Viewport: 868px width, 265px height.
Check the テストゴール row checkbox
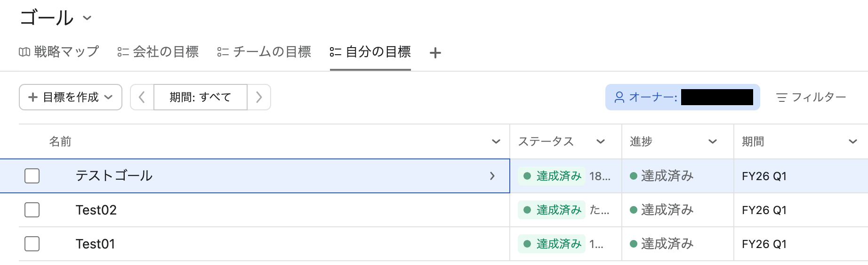pyautogui.click(x=32, y=176)
